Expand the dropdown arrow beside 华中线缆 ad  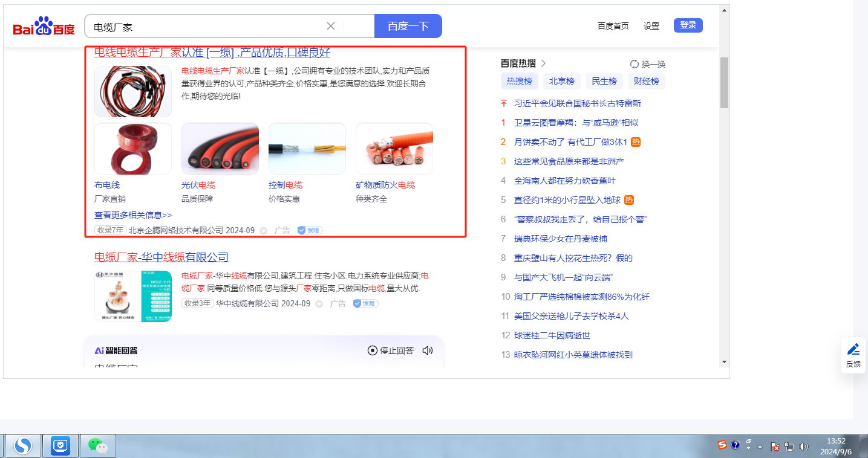pyautogui.click(x=319, y=304)
